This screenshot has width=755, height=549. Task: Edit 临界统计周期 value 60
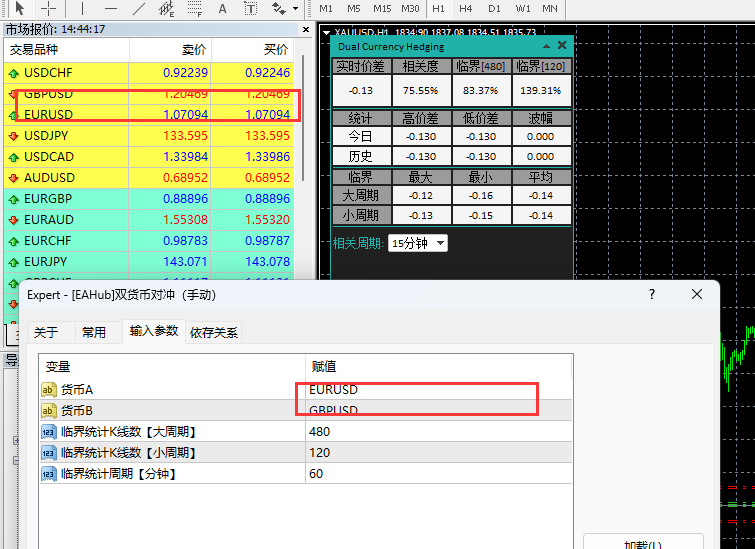coord(439,473)
